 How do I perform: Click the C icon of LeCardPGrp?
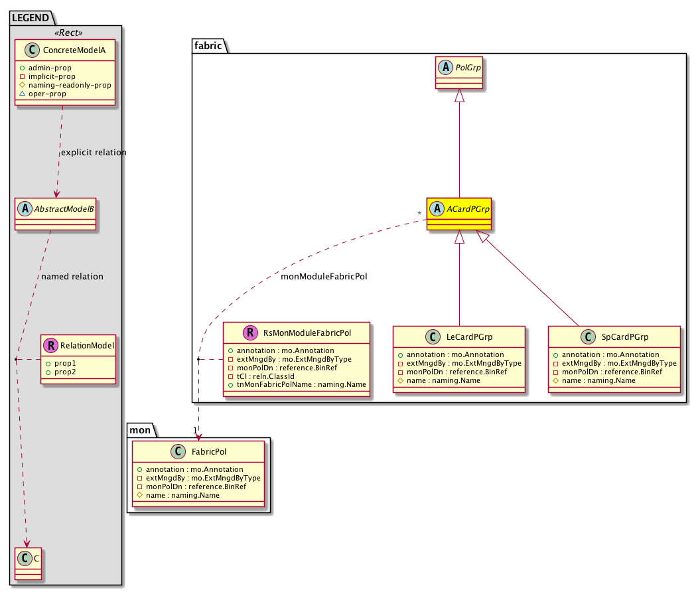tap(432, 337)
